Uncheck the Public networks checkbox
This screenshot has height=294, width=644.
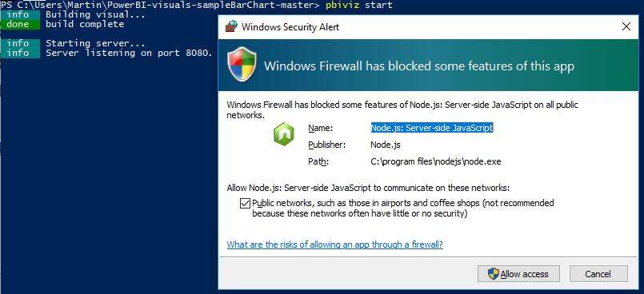tap(245, 203)
